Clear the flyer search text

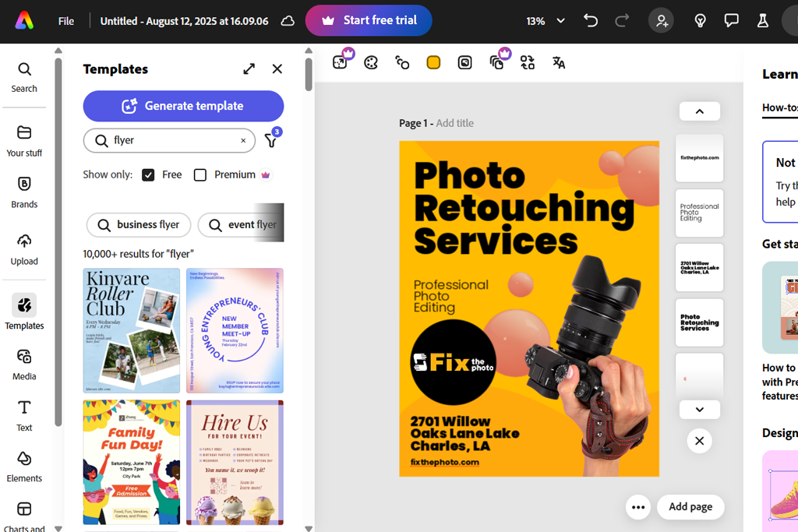click(243, 140)
